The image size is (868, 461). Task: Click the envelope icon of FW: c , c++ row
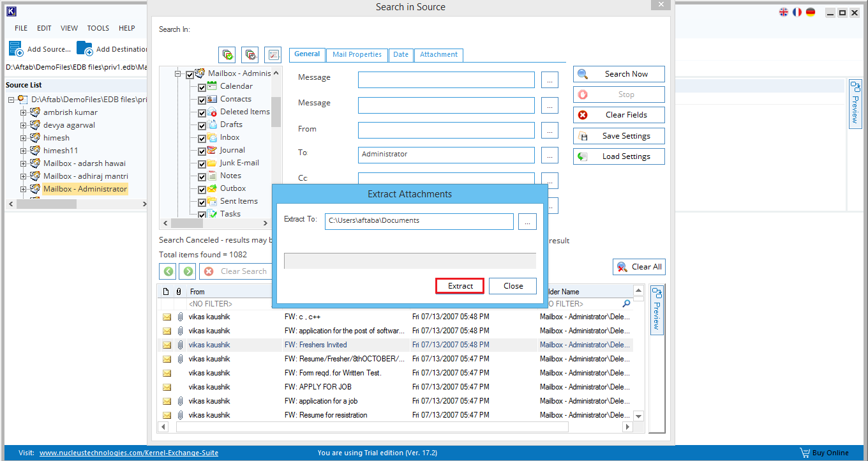167,317
